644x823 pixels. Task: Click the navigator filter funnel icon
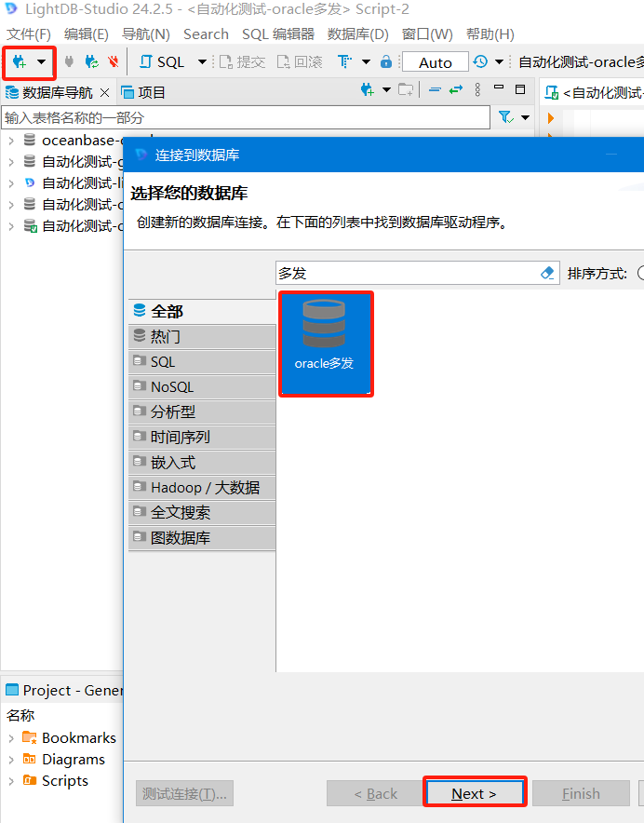[506, 117]
